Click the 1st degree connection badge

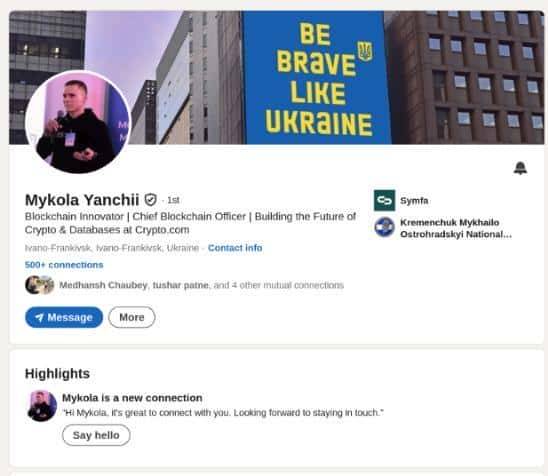coord(173,200)
